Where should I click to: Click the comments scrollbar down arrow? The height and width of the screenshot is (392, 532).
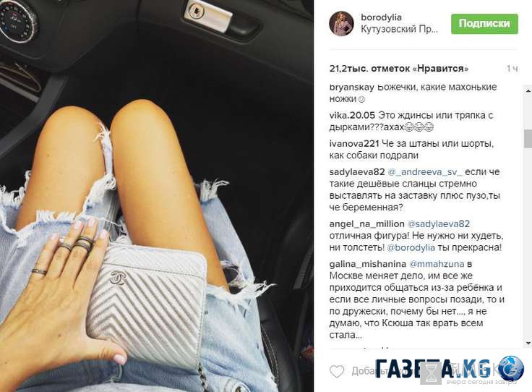(x=528, y=344)
